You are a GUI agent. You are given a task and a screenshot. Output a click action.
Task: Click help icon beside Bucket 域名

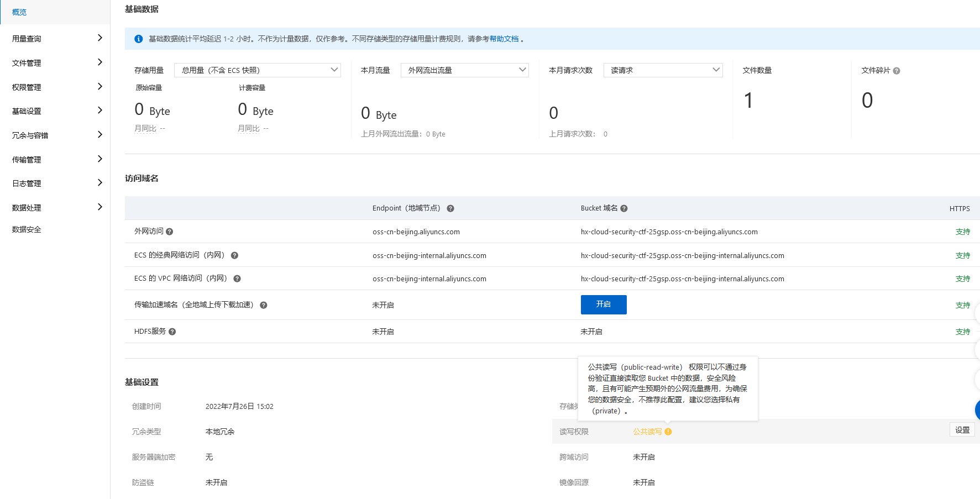[624, 208]
